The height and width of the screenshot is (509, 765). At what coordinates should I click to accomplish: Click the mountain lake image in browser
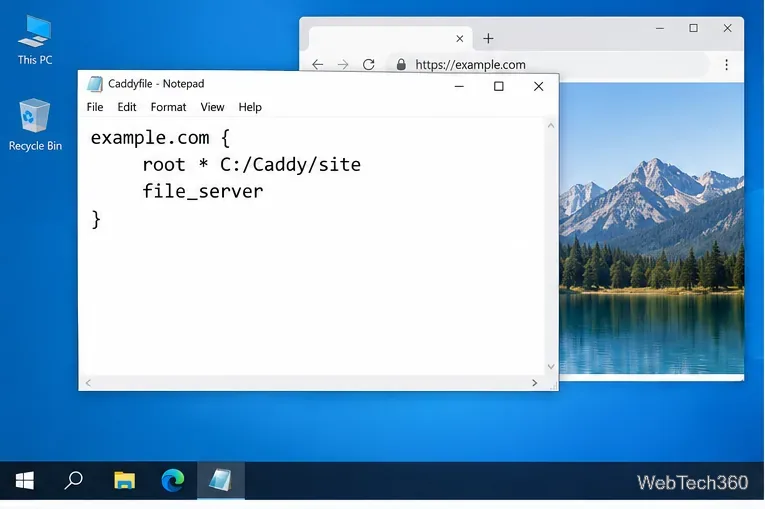point(652,228)
